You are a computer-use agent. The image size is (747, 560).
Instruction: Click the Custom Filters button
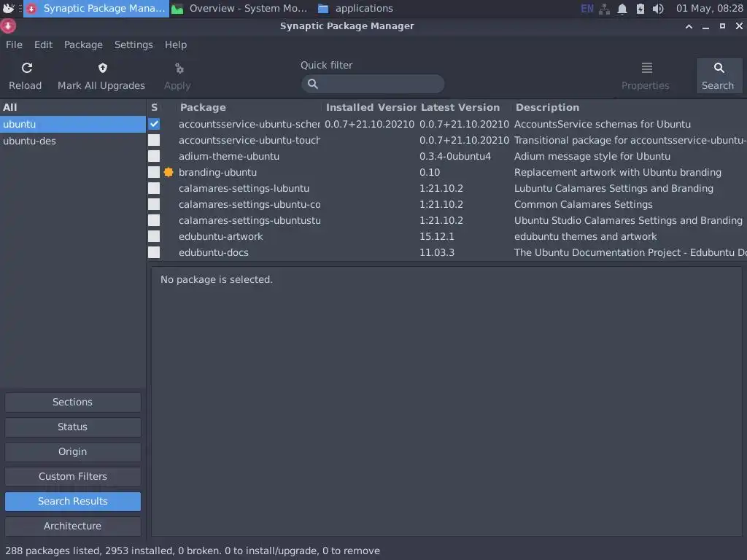click(x=72, y=477)
